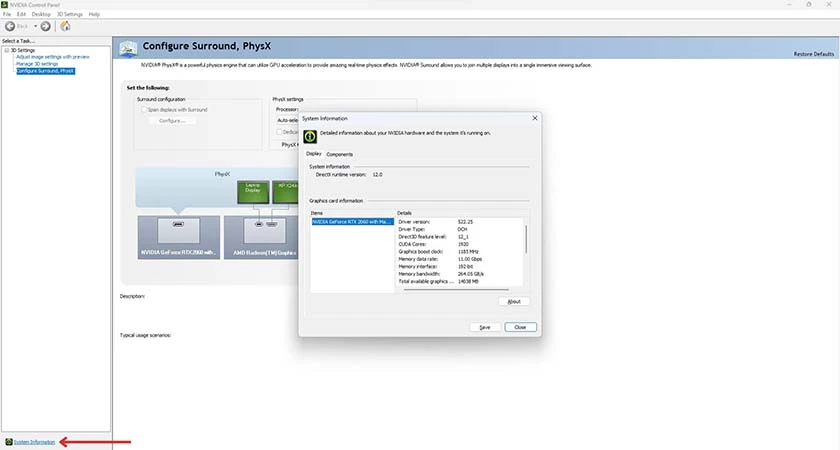Click the Configure... button under Surround

point(172,121)
